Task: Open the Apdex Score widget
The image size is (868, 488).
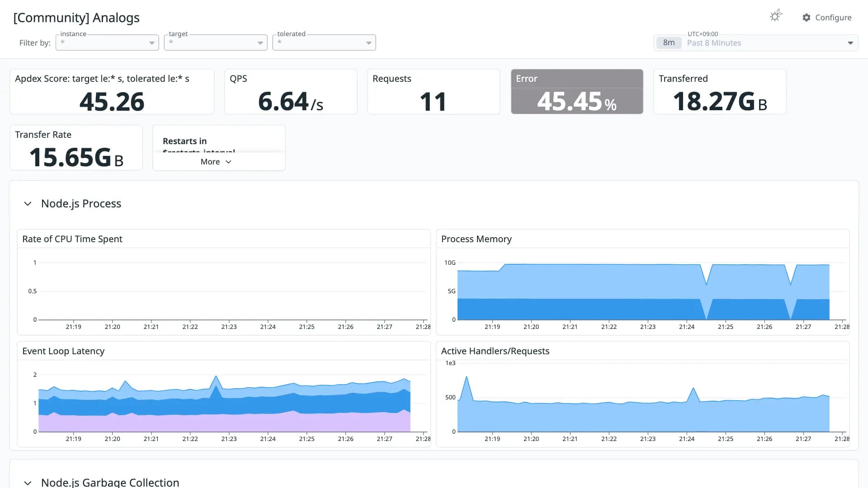Action: [x=112, y=92]
